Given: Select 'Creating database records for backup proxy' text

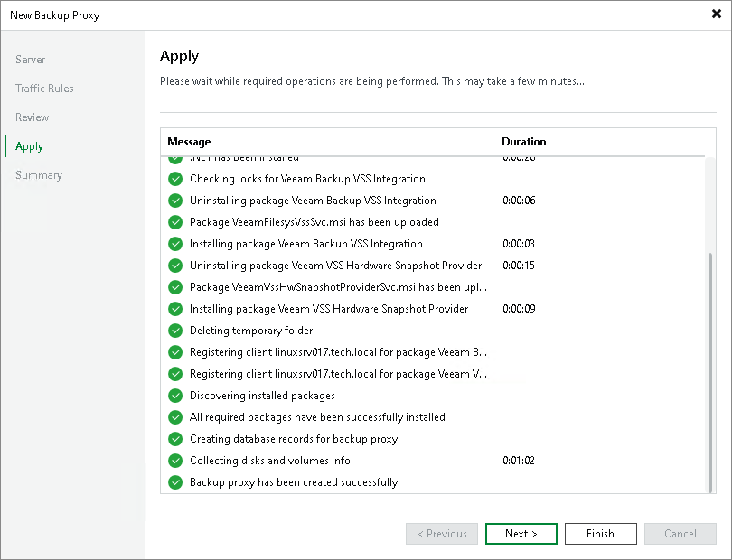Looking at the screenshot, I should pyautogui.click(x=294, y=439).
